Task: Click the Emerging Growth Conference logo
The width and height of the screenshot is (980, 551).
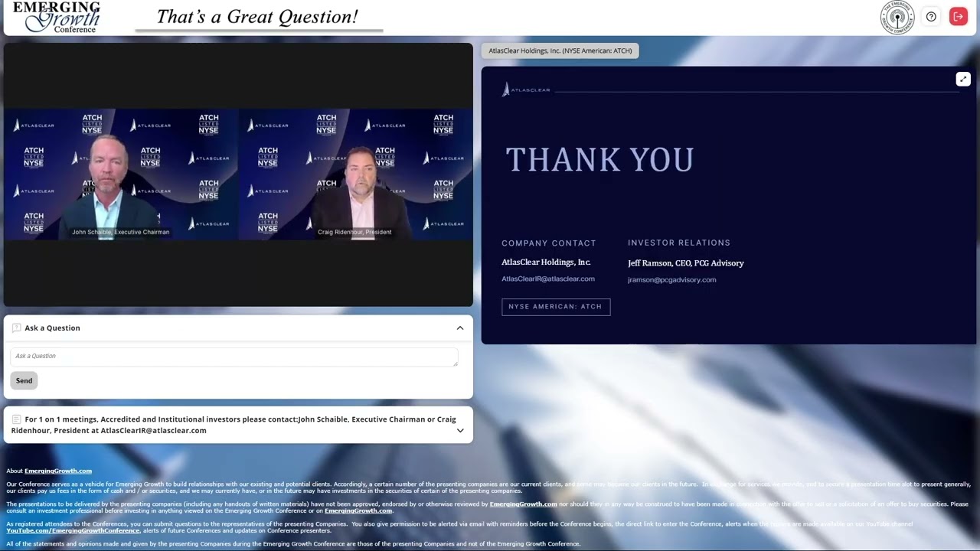Action: 56,17
